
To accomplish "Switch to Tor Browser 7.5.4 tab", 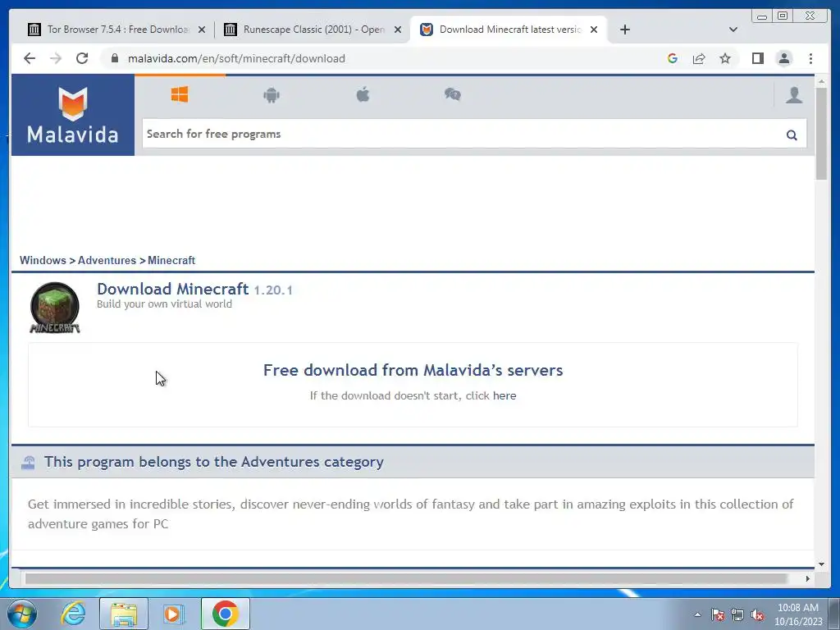I will point(115,30).
